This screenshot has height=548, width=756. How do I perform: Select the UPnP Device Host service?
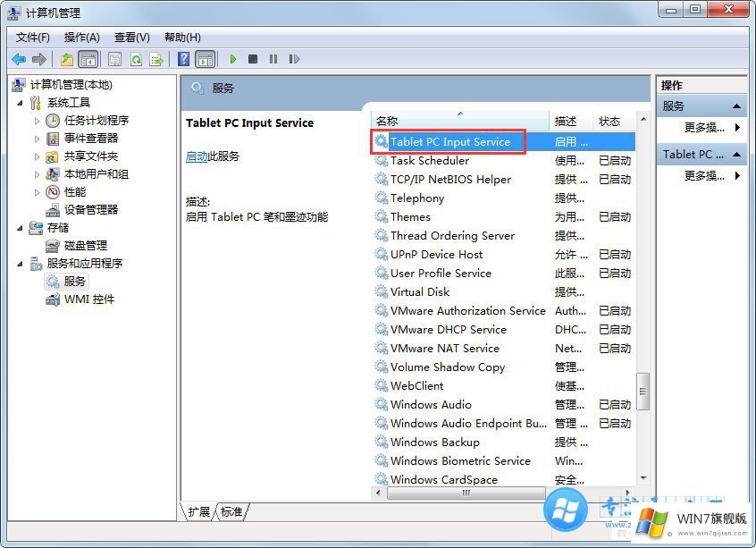(504, 254)
